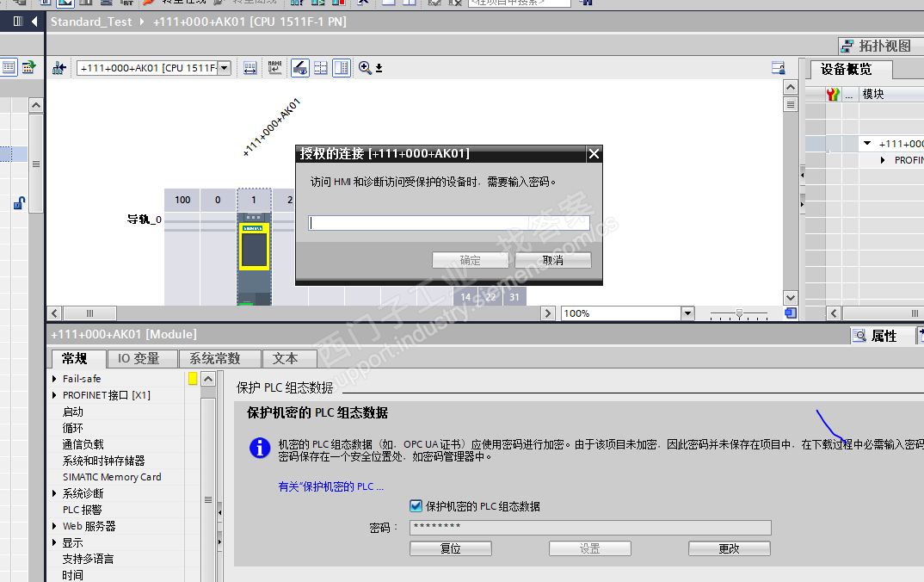Click the 设置 set button

[x=590, y=548]
